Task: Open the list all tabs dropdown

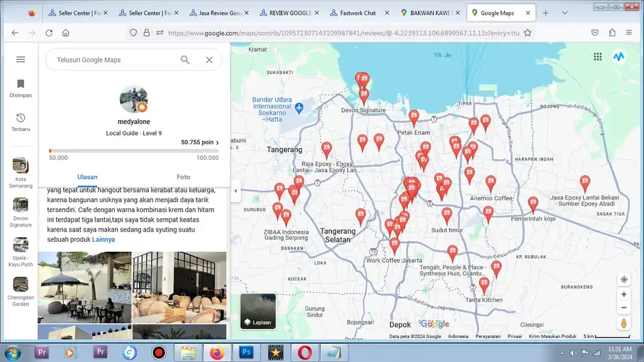Action: 565,13
